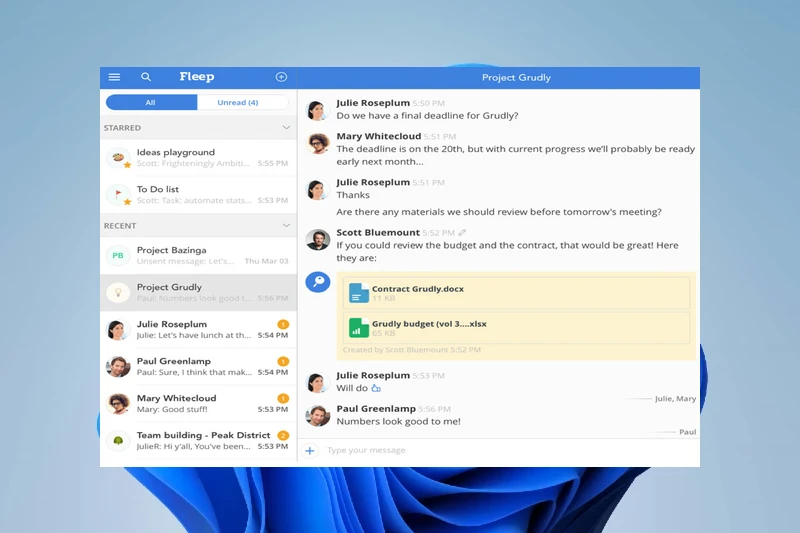
Task: Open the Project Bazinga conversation
Action: pos(198,256)
